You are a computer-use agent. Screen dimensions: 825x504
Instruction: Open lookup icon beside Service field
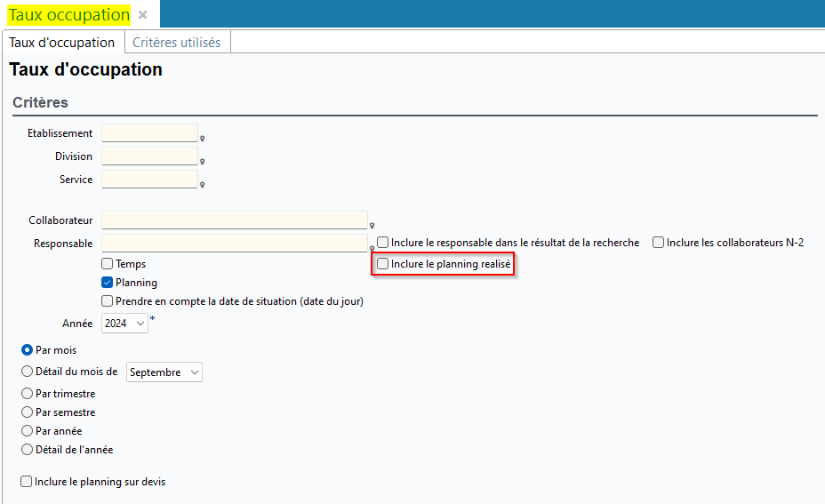[x=202, y=185]
